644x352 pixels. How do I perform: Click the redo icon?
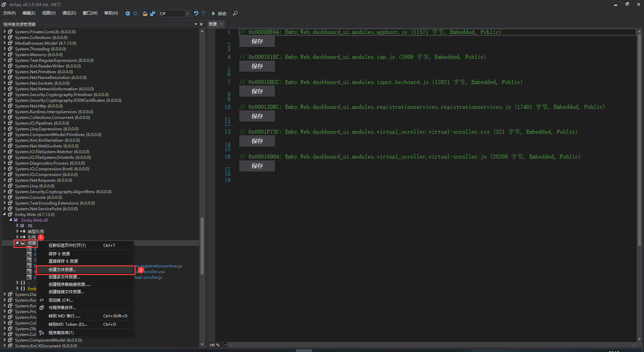pos(204,13)
